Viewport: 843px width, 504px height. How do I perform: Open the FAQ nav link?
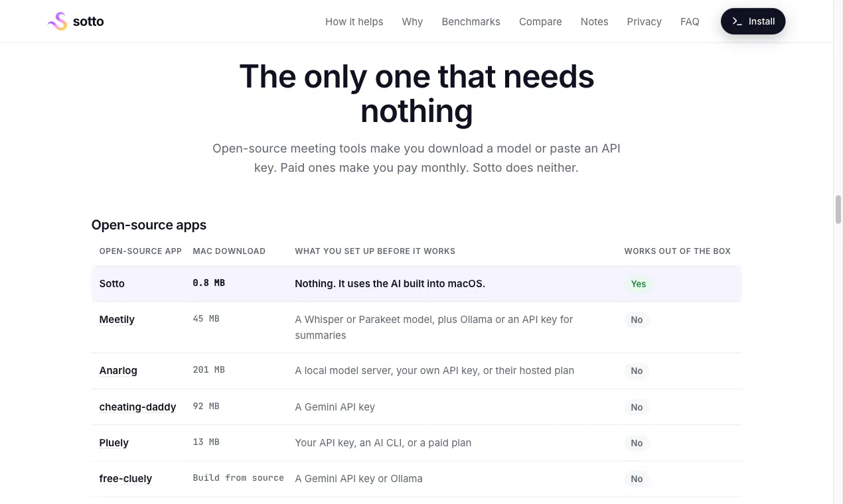tap(690, 21)
